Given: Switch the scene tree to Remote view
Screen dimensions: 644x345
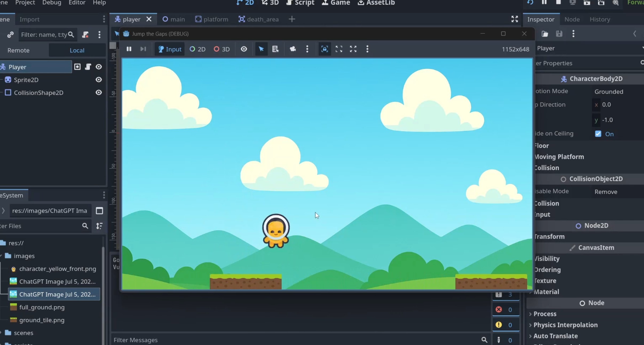Looking at the screenshot, I should point(18,50).
